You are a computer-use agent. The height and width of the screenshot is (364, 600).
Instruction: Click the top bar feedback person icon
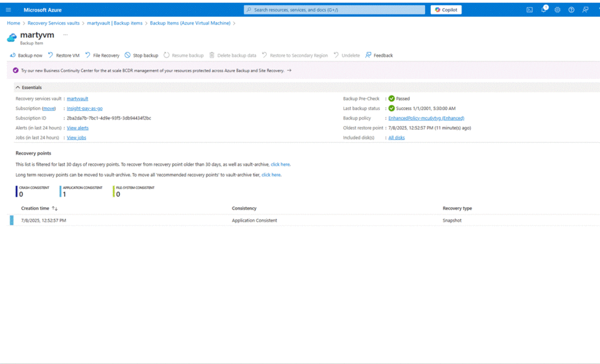click(585, 10)
